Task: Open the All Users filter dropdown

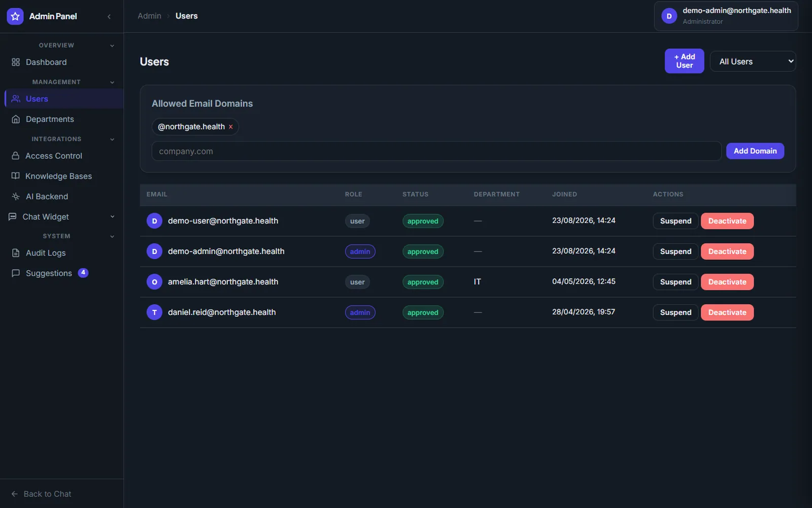Action: pos(753,61)
